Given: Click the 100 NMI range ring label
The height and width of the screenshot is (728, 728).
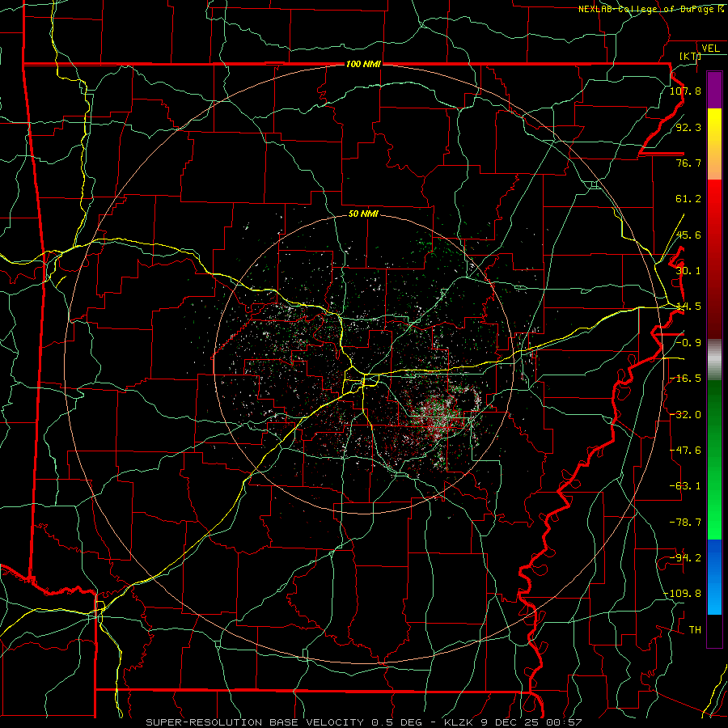Looking at the screenshot, I should click(363, 64).
